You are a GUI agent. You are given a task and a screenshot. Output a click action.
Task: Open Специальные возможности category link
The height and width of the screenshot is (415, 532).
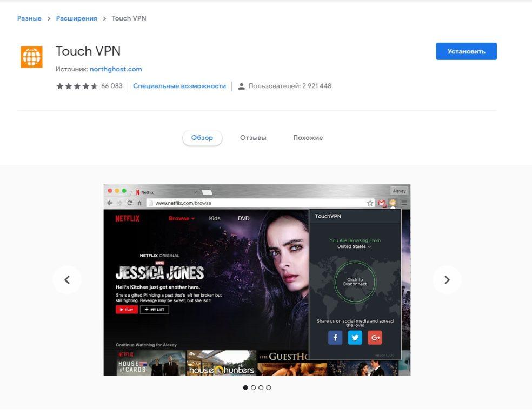click(x=179, y=86)
